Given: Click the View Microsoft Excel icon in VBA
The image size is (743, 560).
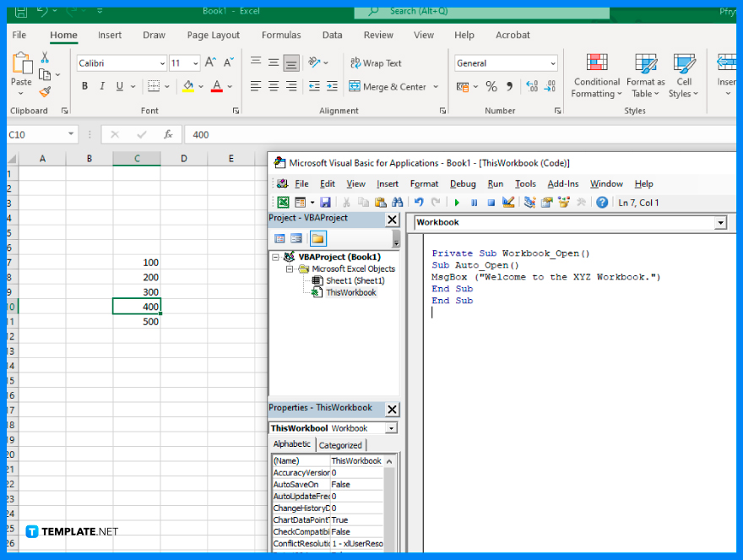Looking at the screenshot, I should point(284,202).
